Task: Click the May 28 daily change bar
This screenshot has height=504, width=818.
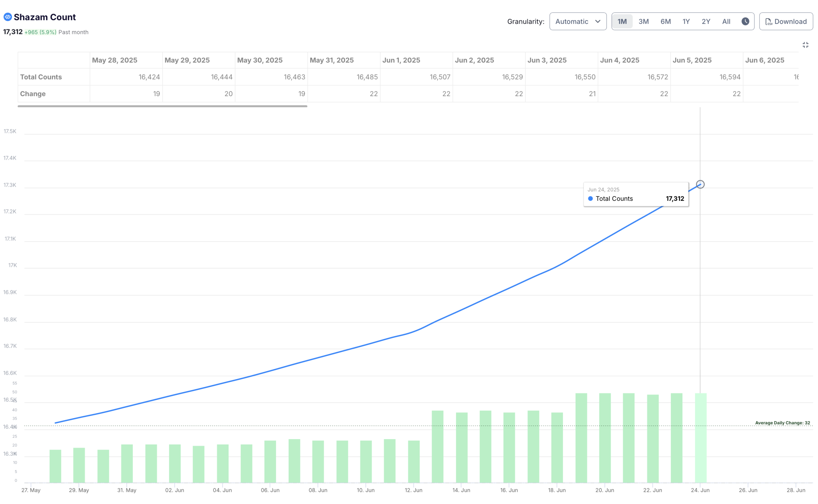Action: [55, 466]
